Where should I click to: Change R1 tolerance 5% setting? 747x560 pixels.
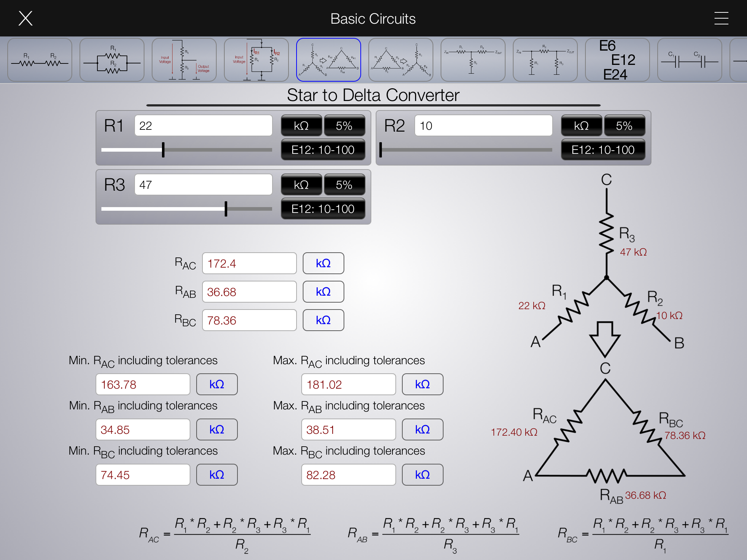[344, 126]
